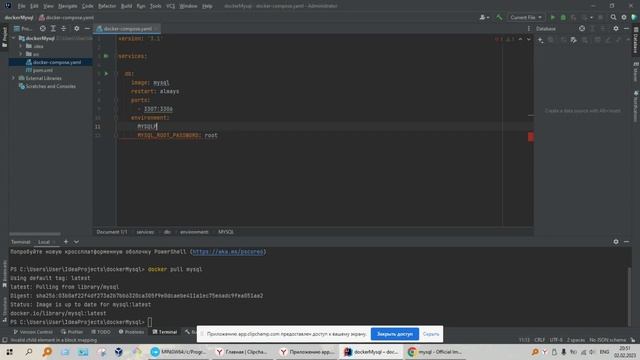Click the MYSQL_ROOT_PASSWORD line in editor
This screenshot has width=640, height=360.
[178, 135]
